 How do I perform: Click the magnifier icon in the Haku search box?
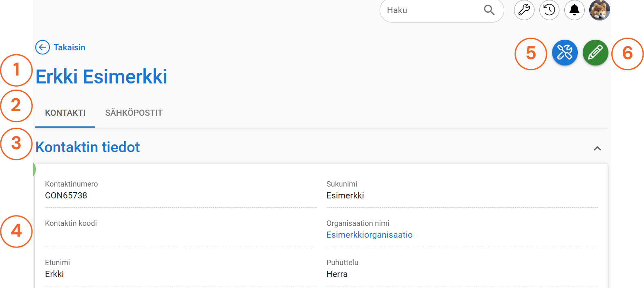click(x=489, y=10)
